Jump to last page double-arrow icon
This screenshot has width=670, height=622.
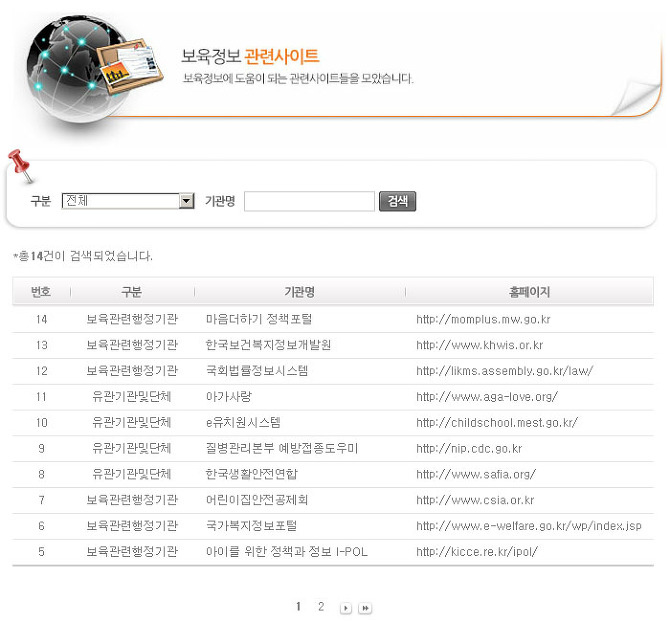pos(365,608)
